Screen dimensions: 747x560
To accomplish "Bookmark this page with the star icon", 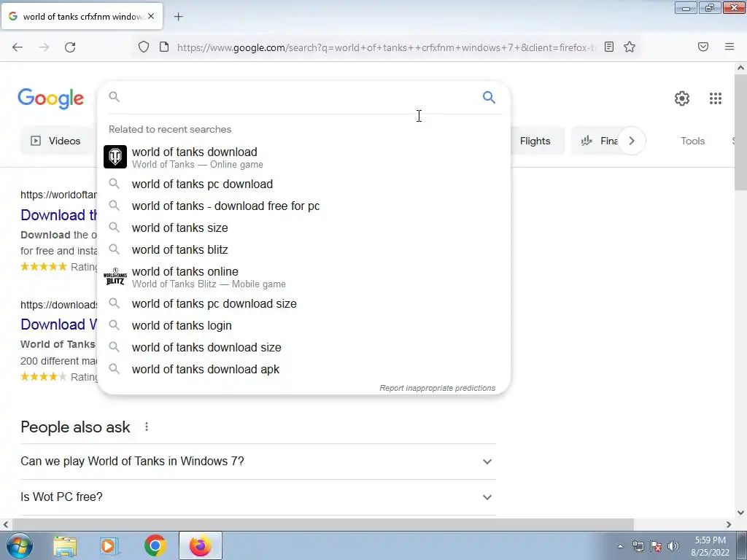I will [x=630, y=47].
